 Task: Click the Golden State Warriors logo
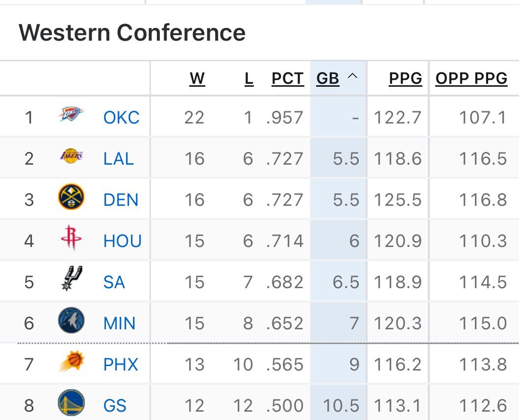pos(71,403)
